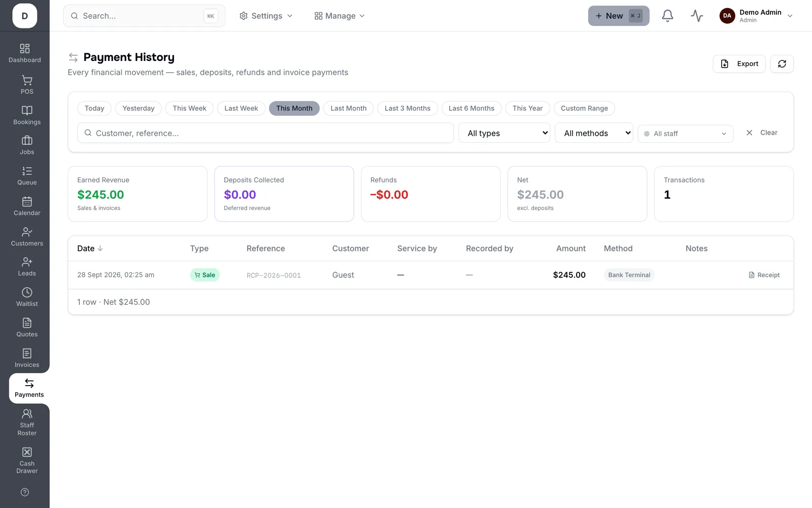This screenshot has width=812, height=508.
Task: Open the All staff dropdown
Action: pos(686,134)
